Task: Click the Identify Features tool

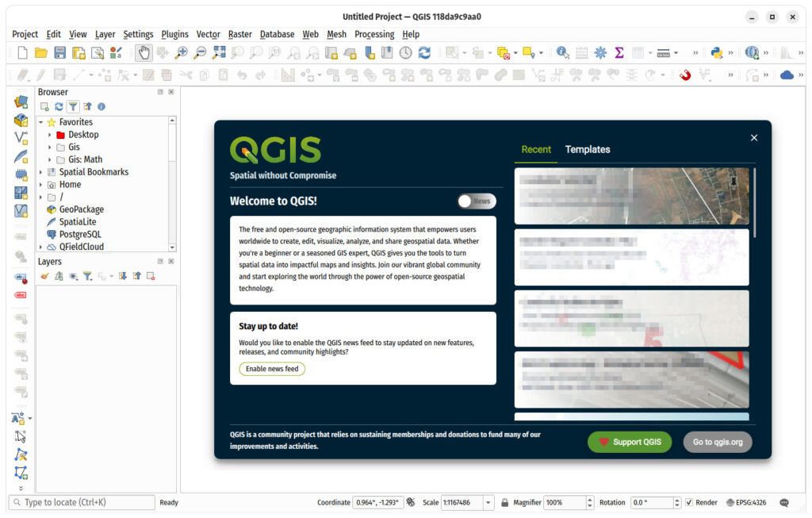Action: pyautogui.click(x=562, y=52)
